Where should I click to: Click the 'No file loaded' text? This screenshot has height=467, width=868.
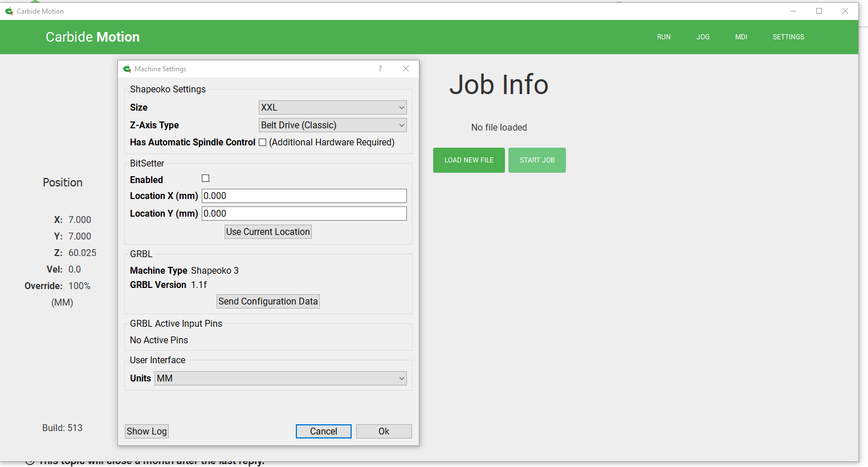tap(499, 127)
